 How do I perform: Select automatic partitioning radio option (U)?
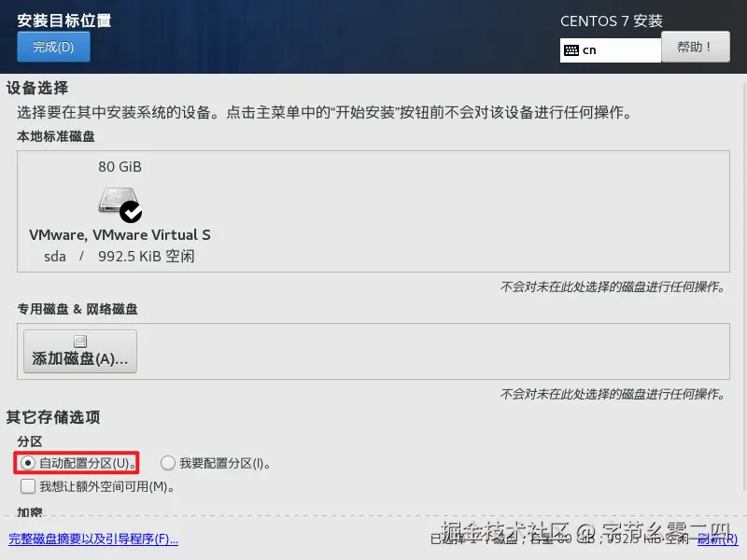28,463
